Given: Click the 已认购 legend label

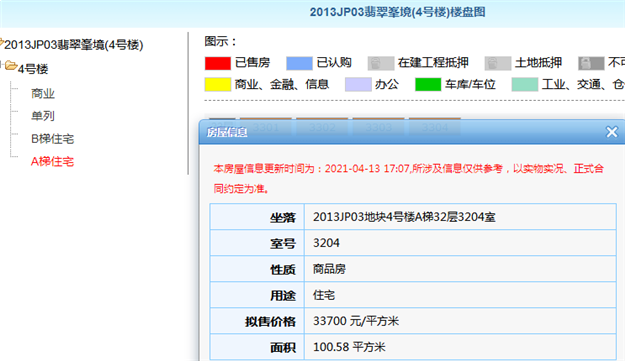Looking at the screenshot, I should tap(334, 63).
